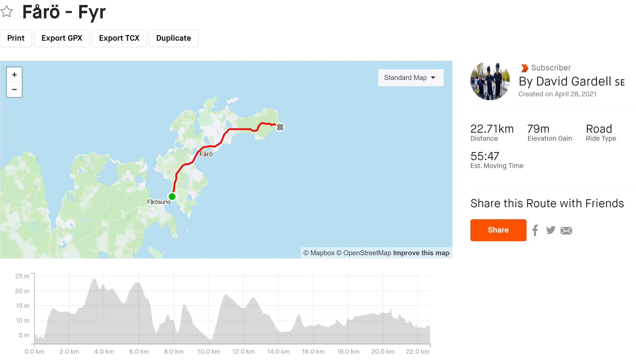Open the Standard Map dropdown
This screenshot has height=364, width=636.
point(411,78)
